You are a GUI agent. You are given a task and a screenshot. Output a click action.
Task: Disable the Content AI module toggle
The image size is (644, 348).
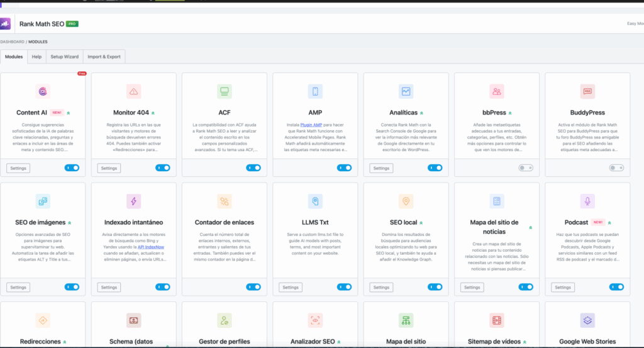pos(72,168)
